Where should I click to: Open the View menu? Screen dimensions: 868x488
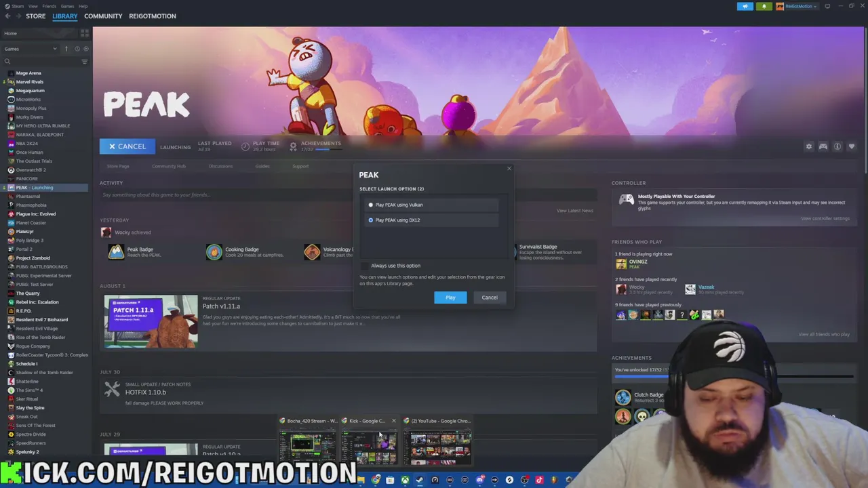tap(33, 6)
